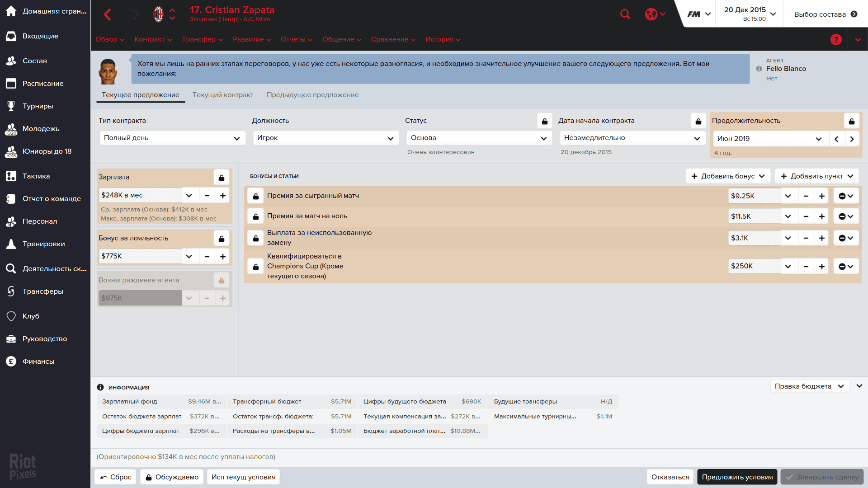Click the help question mark icon
Screen dimensions: 868x488
tap(836, 39)
